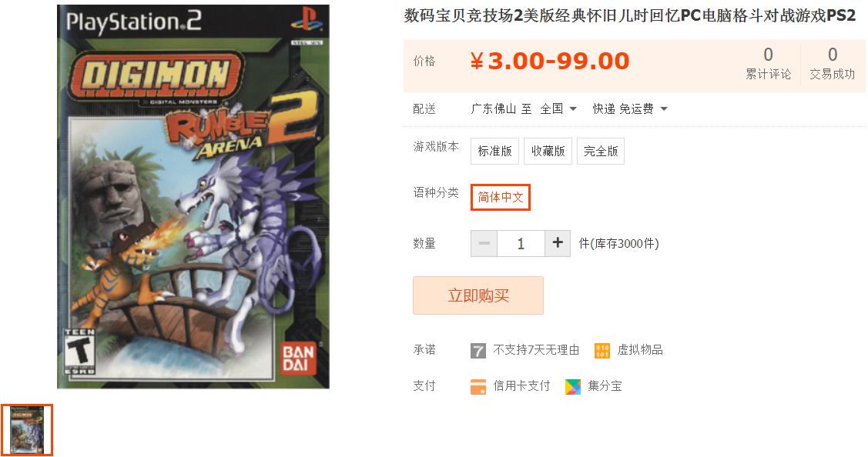Image resolution: width=868 pixels, height=457 pixels.
Task: Select the 标准版 game version option
Action: pyautogui.click(x=495, y=151)
